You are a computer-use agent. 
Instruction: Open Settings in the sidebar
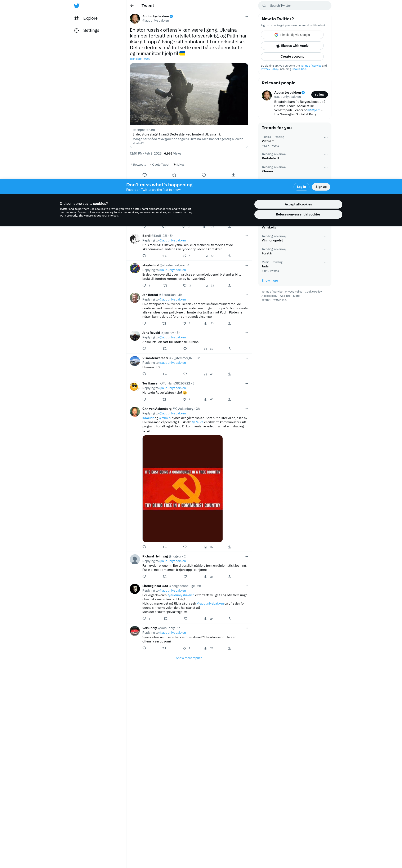tap(87, 30)
